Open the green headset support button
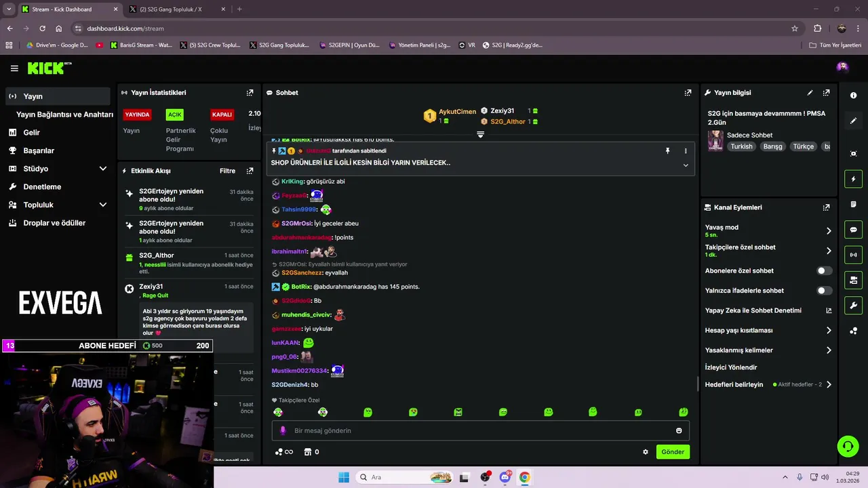Viewport: 868px width, 488px height. (848, 446)
